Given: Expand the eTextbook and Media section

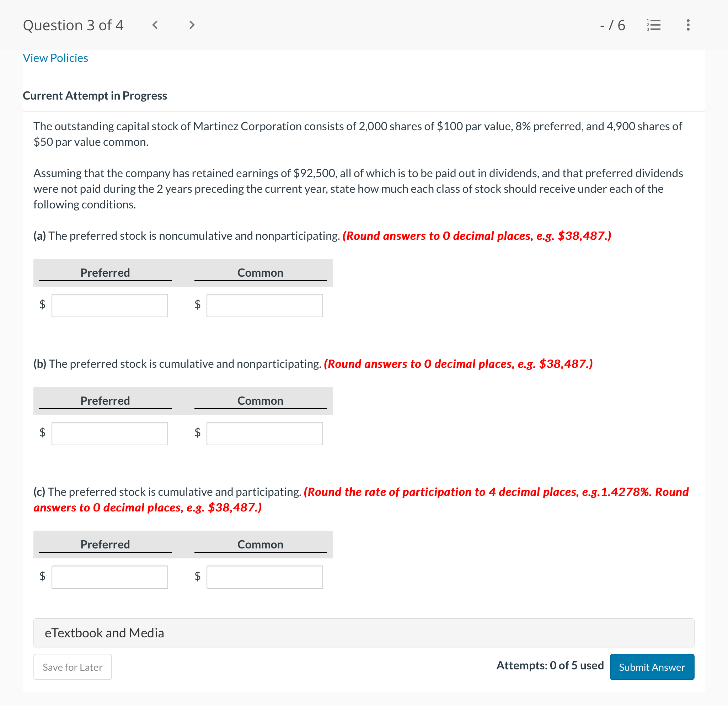Looking at the screenshot, I should tap(105, 633).
